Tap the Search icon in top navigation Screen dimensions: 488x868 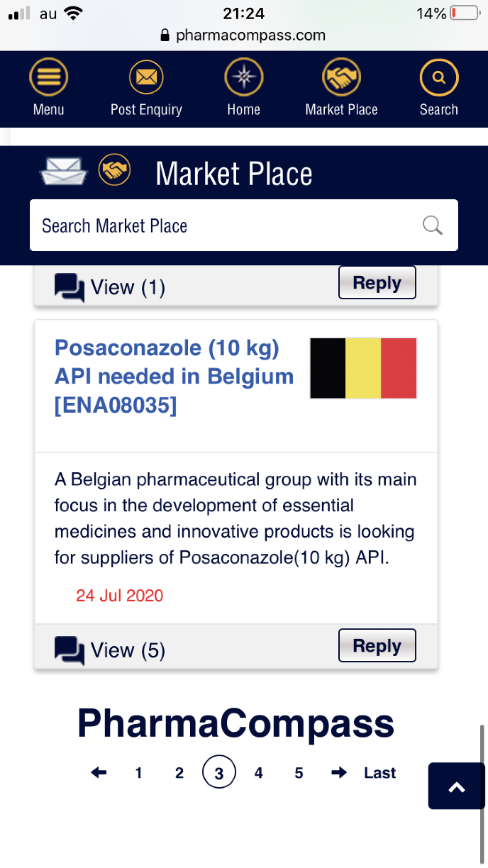[x=438, y=77]
